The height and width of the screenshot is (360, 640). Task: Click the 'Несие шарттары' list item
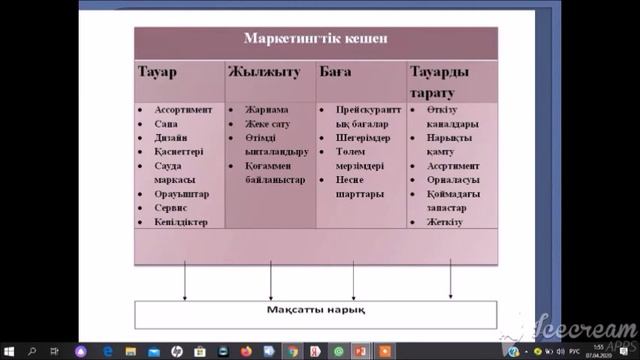click(360, 187)
